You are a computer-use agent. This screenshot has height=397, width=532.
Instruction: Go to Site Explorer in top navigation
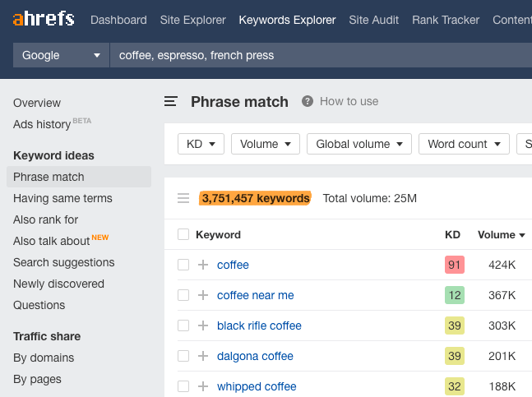click(192, 20)
